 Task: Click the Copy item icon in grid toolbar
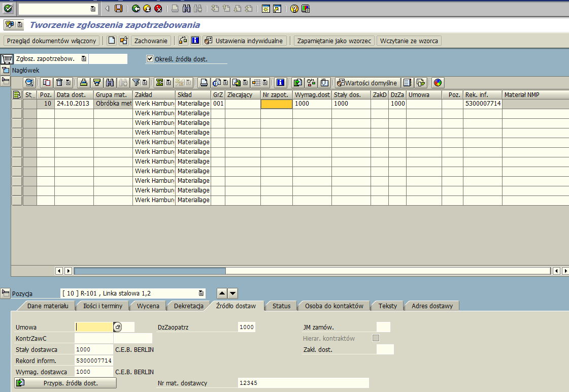[47, 83]
